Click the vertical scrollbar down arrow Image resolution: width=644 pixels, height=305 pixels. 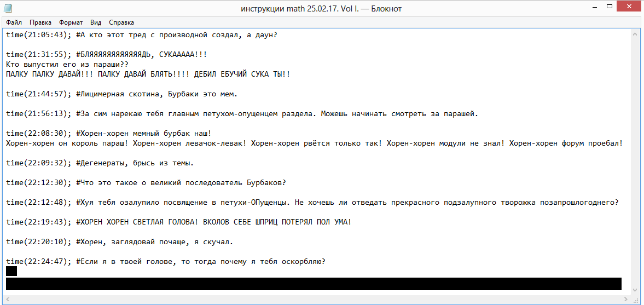click(x=636, y=291)
